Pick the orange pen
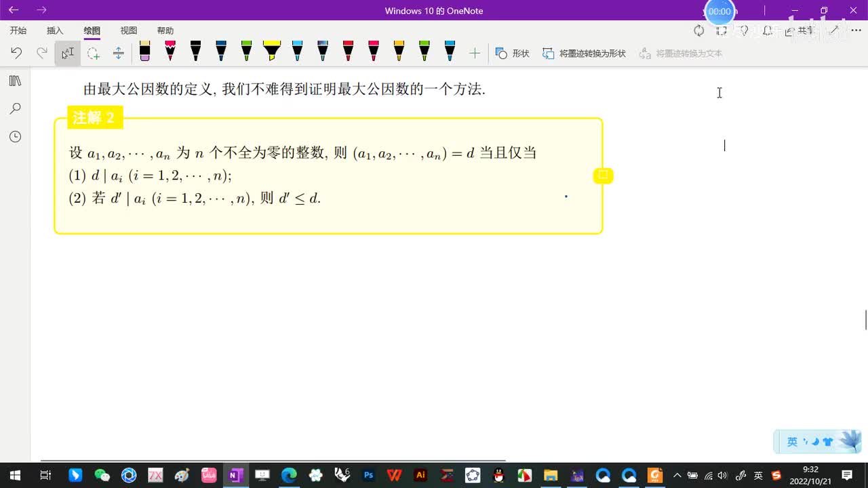The height and width of the screenshot is (488, 868). [399, 51]
